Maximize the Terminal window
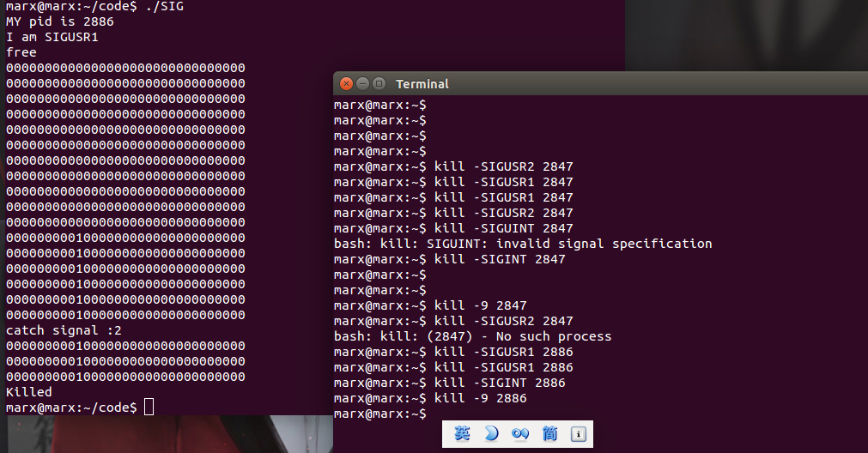This screenshot has height=453, width=868. 379,83
